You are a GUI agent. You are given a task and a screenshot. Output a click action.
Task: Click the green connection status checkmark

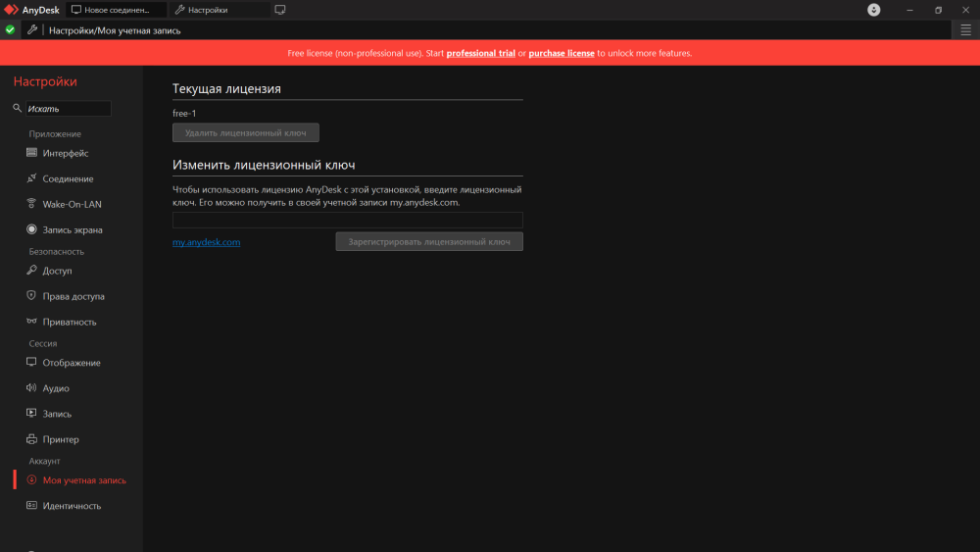(10, 30)
